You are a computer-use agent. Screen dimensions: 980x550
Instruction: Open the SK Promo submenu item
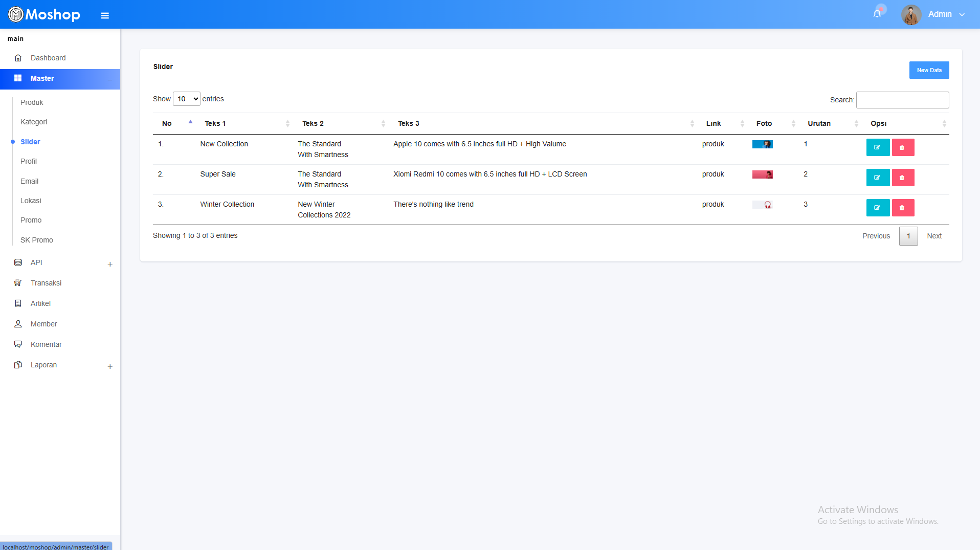click(37, 240)
